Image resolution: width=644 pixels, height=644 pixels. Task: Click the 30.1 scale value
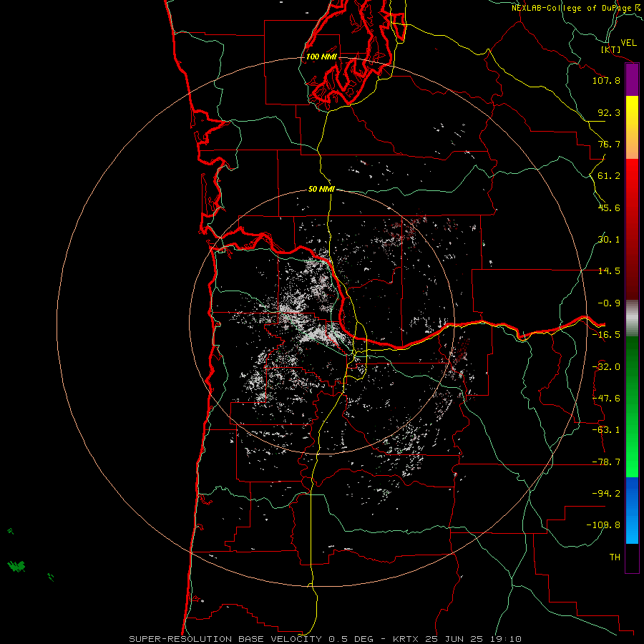609,240
